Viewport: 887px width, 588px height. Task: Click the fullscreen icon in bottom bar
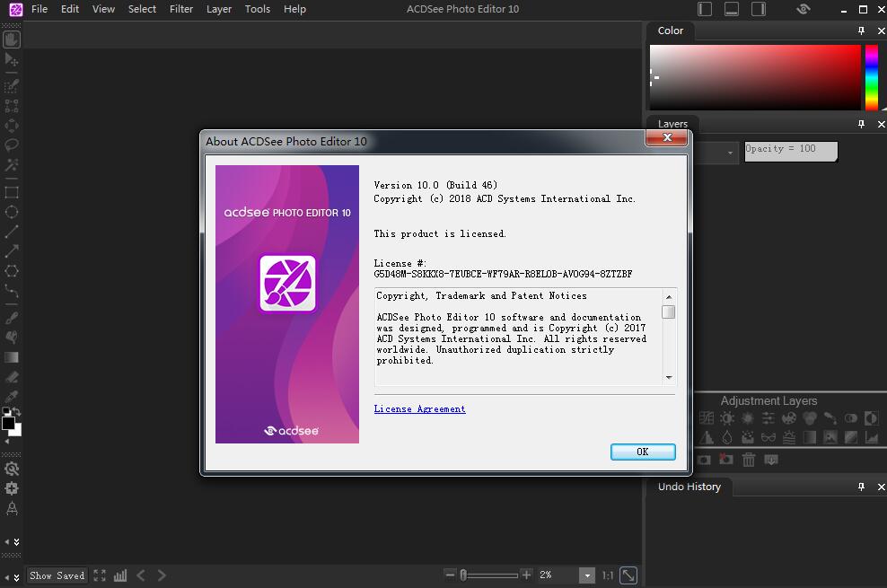click(x=100, y=575)
